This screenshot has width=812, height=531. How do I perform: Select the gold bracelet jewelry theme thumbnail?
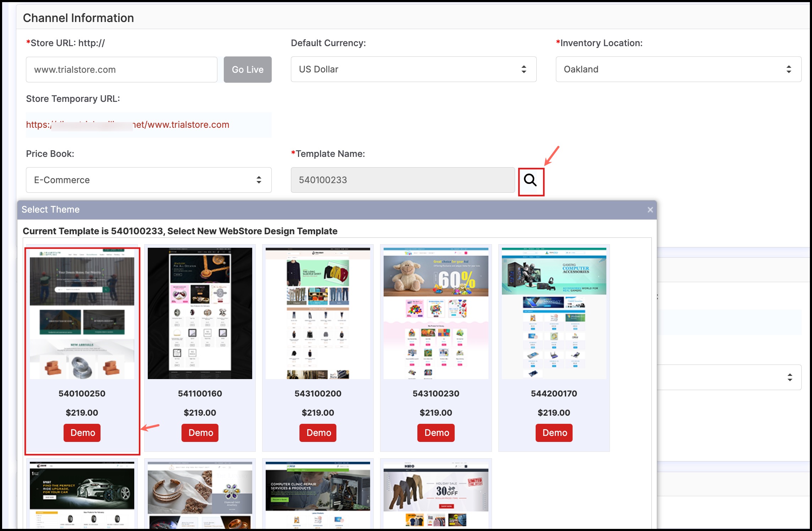pyautogui.click(x=200, y=495)
